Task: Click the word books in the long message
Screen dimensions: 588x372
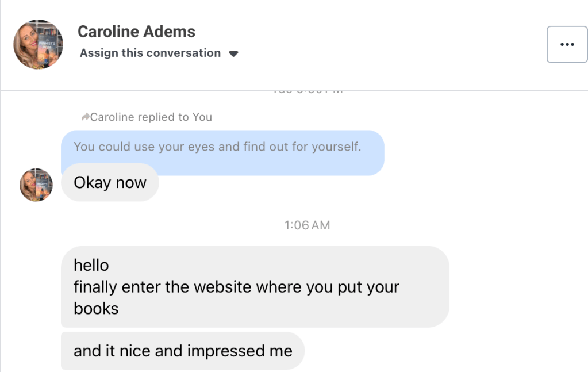Action: [96, 309]
